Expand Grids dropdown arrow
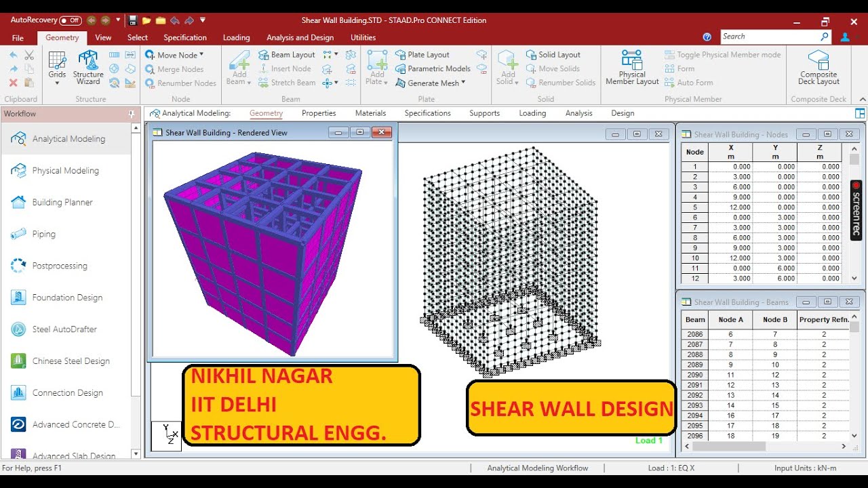The width and height of the screenshot is (868, 488). pyautogui.click(x=57, y=83)
